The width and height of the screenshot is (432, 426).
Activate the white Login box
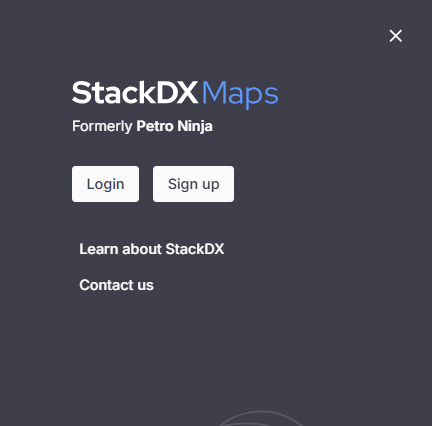click(105, 184)
